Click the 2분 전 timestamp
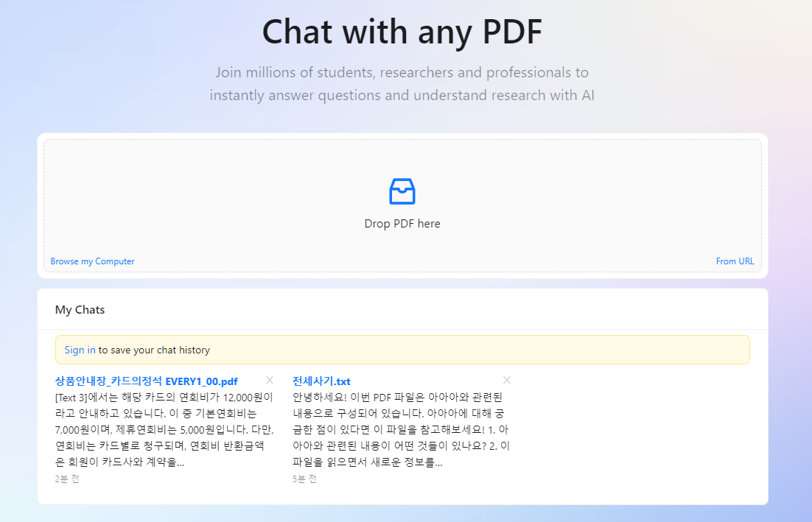Screen dimensions: 812x522 pos(66,479)
